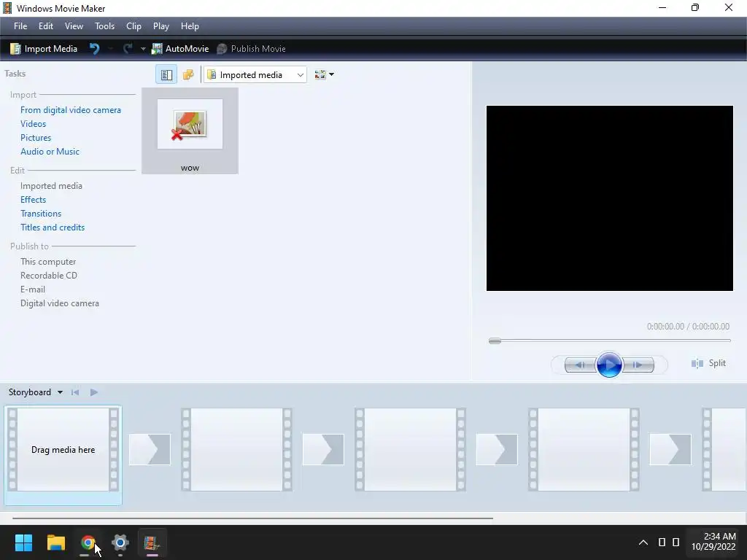Click the Pictures import link
747x560 pixels.
click(36, 138)
